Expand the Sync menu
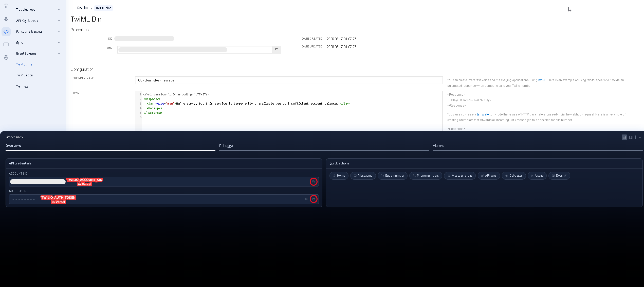The height and width of the screenshot is (287, 644). pos(38,43)
